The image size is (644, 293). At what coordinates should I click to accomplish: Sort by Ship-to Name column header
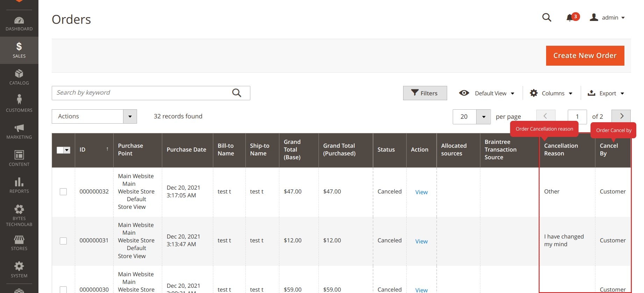point(262,150)
